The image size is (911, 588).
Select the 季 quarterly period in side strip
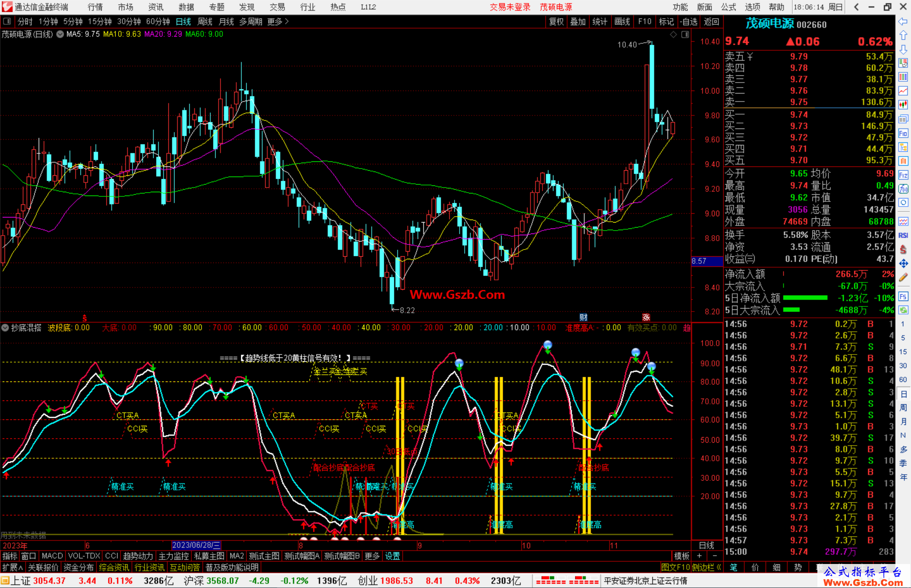(x=903, y=463)
